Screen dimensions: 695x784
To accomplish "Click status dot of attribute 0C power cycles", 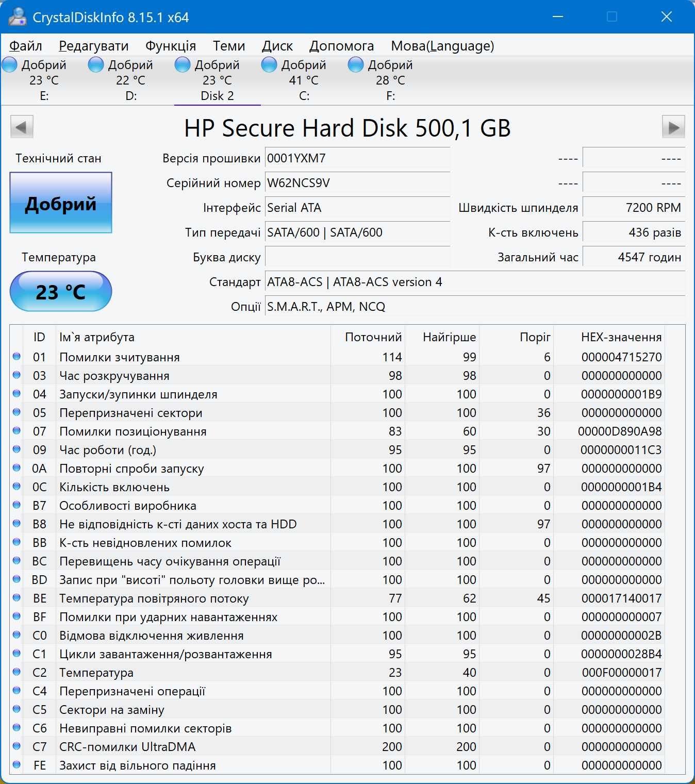I will tap(16, 486).
